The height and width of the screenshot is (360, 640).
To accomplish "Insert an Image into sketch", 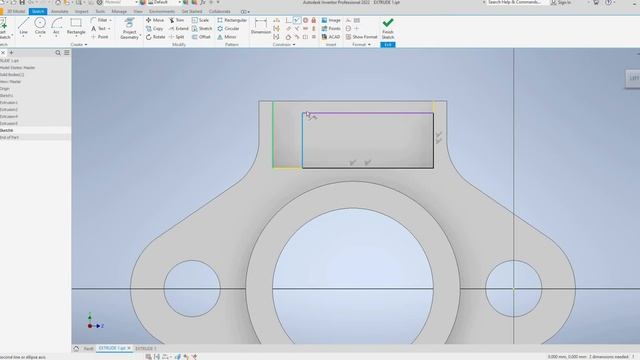I will 331,20.
